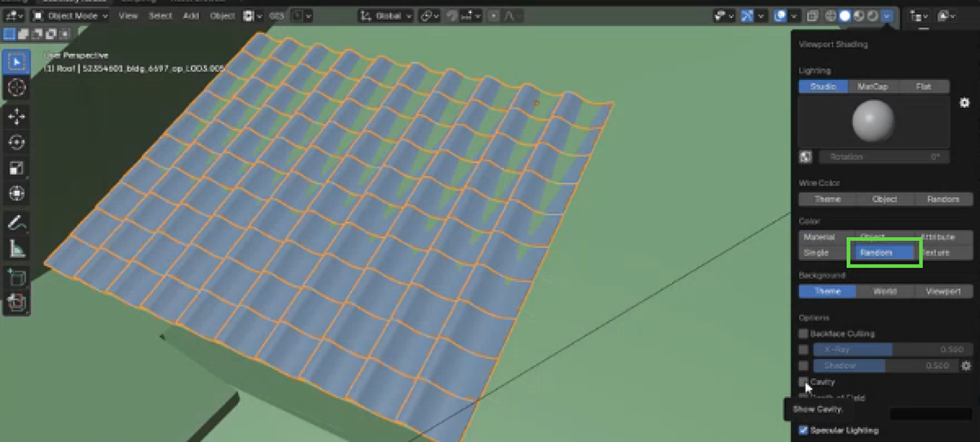Expand the gizmo options dropdown arrow
Viewport: 980px width, 442px height.
click(x=761, y=16)
